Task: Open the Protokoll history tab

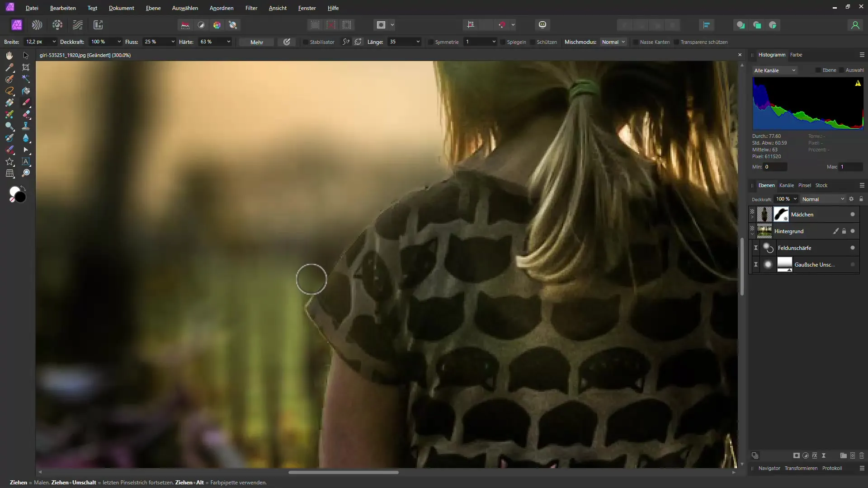Action: [x=832, y=468]
